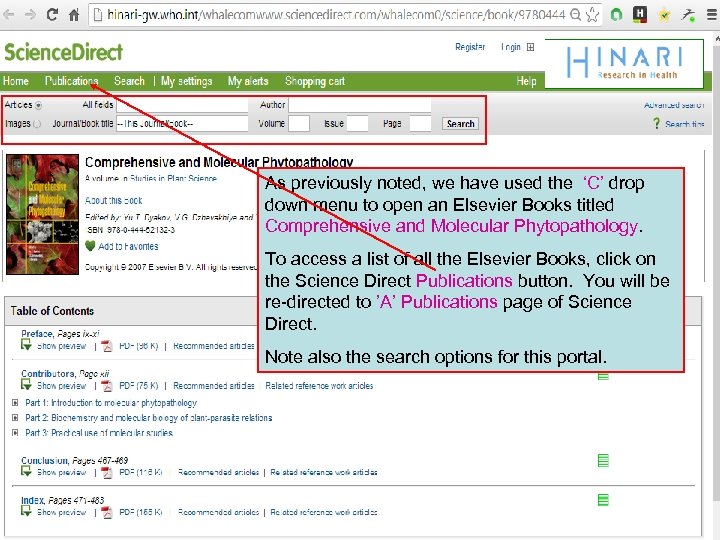Expand the plus icon next to Login
Image resolution: width=720 pixels, height=540 pixels.
(530, 47)
